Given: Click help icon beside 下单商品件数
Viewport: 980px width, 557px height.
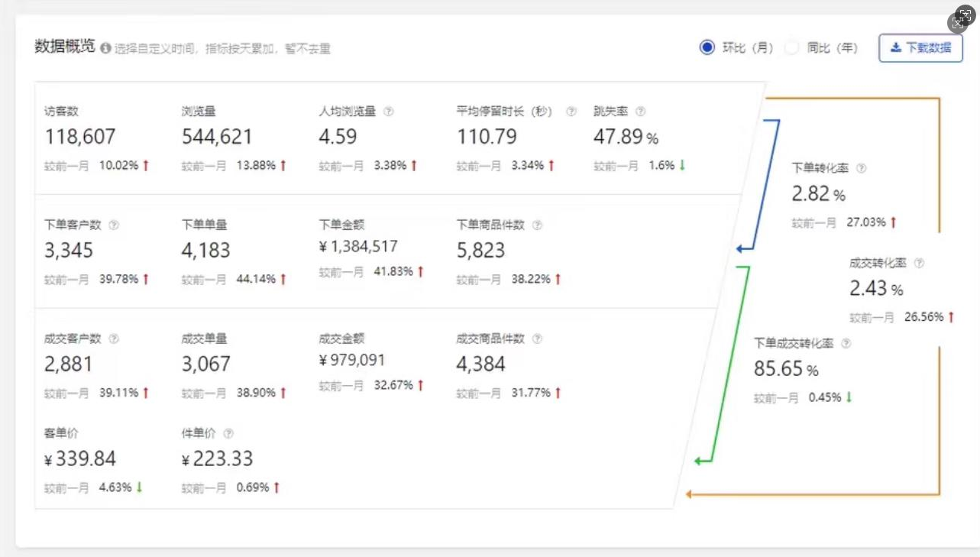Looking at the screenshot, I should click(x=537, y=225).
